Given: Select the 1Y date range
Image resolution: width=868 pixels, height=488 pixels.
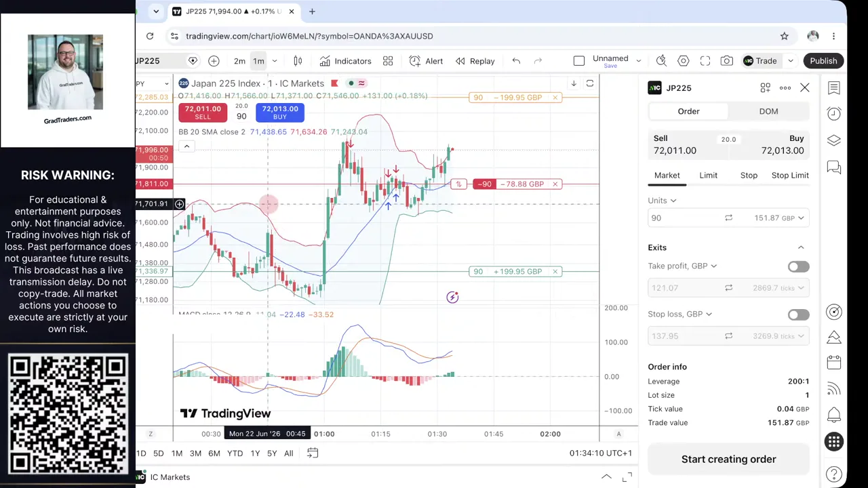Looking at the screenshot, I should coord(255,453).
